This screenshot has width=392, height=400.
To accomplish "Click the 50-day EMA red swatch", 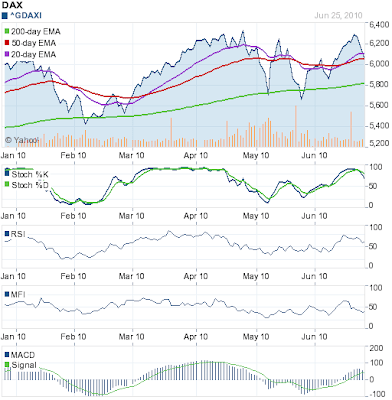I will coord(7,43).
